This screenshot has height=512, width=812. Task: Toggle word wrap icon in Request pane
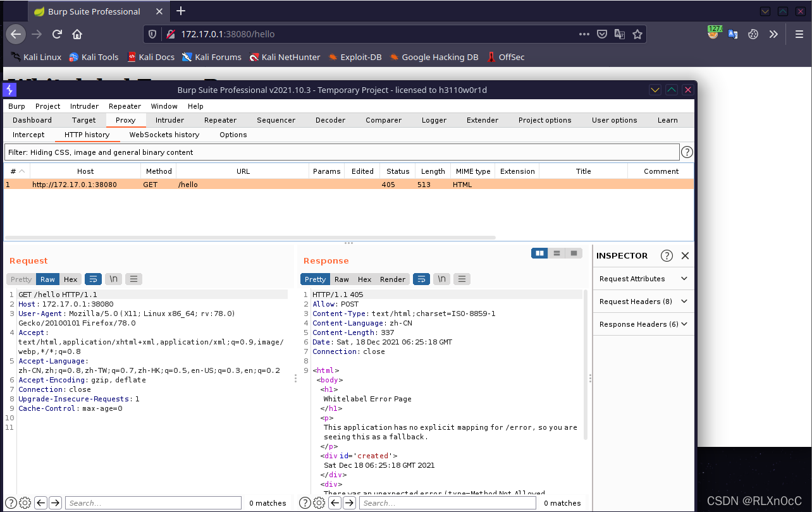coord(93,279)
